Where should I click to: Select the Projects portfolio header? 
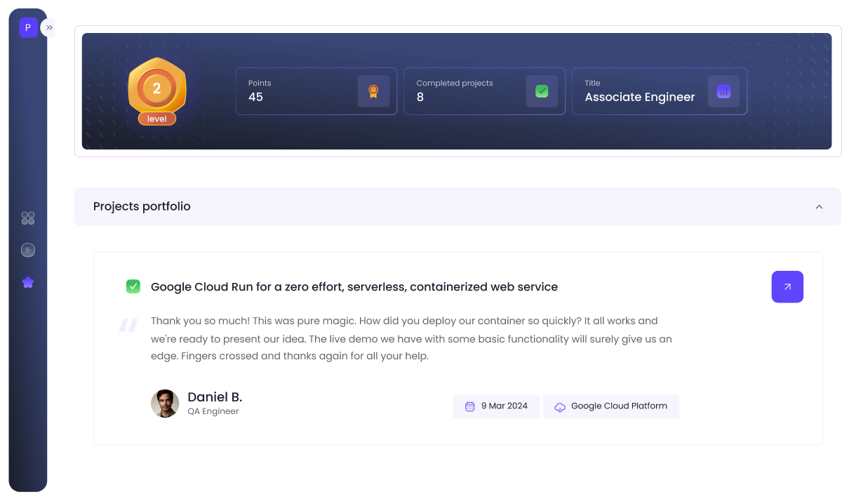click(142, 206)
